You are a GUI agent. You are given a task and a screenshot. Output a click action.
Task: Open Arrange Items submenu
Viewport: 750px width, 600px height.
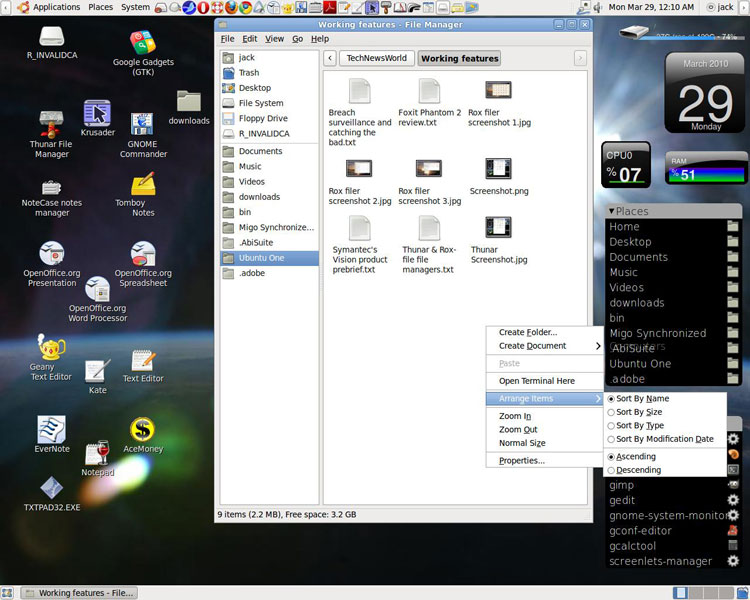(544, 399)
